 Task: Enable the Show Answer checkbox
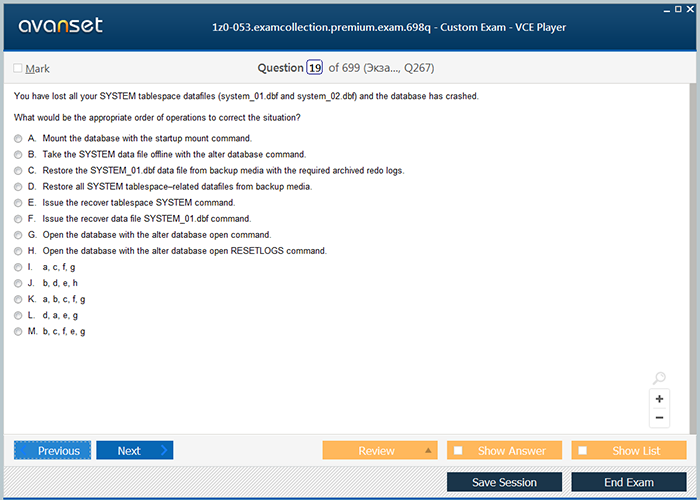pyautogui.click(x=458, y=450)
